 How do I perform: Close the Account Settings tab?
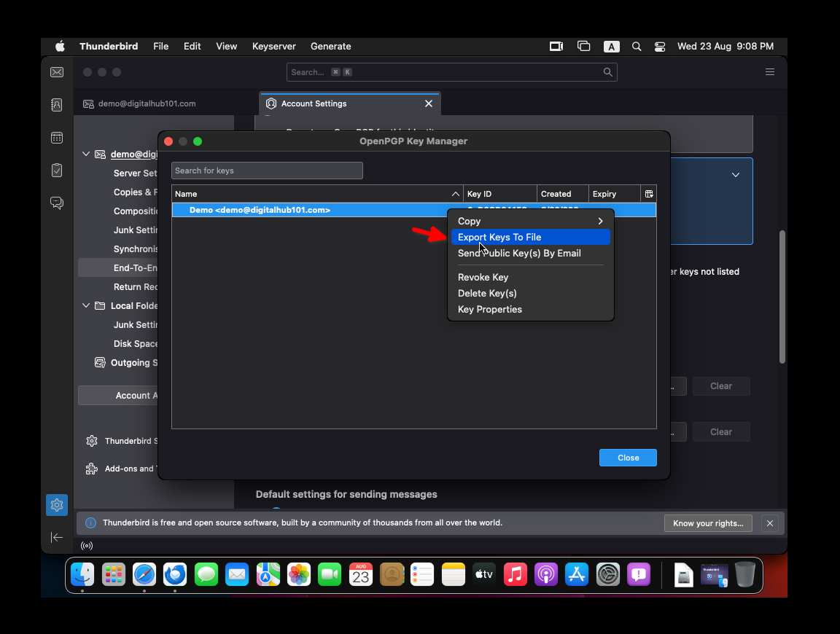pos(429,104)
